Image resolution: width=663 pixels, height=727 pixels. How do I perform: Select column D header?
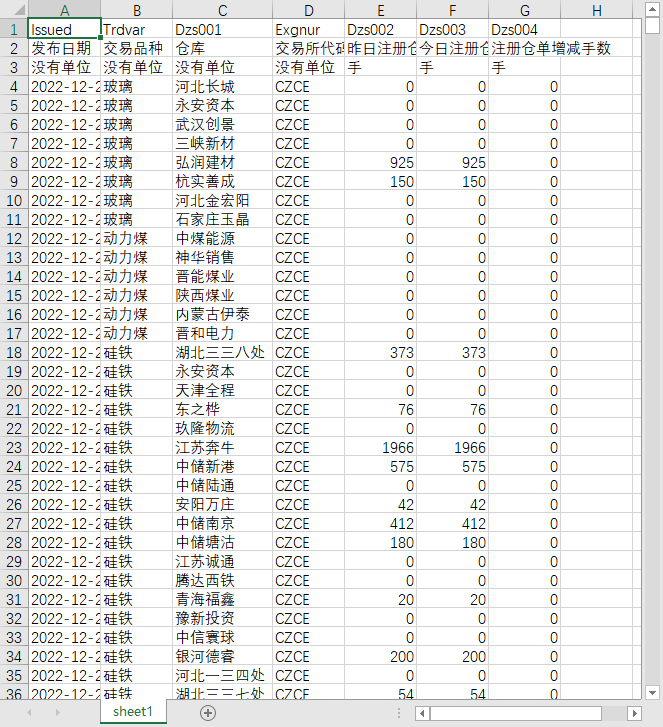tap(308, 10)
